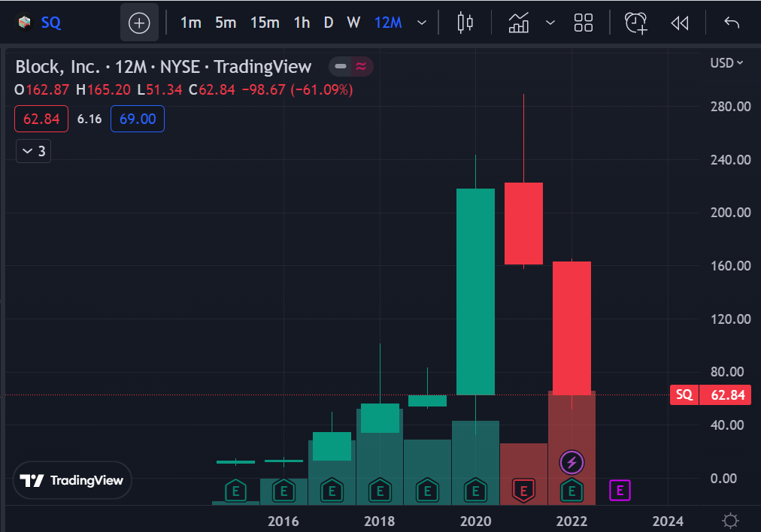Image resolution: width=761 pixels, height=532 pixels.
Task: Click the earnings E marker at 2016
Action: [x=284, y=491]
